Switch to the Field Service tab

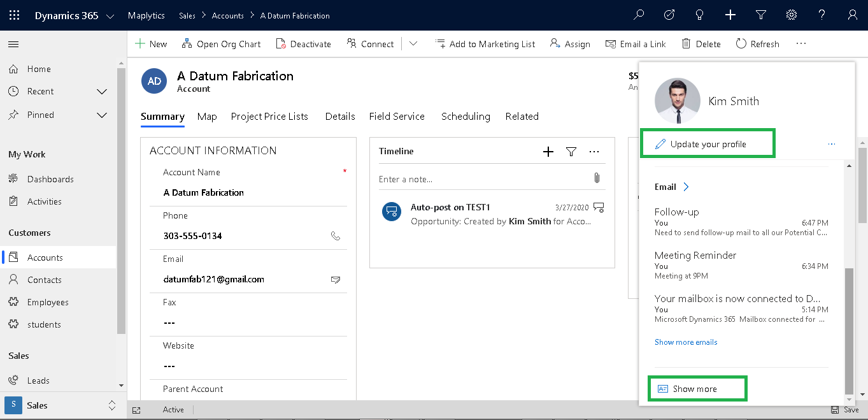pos(397,116)
